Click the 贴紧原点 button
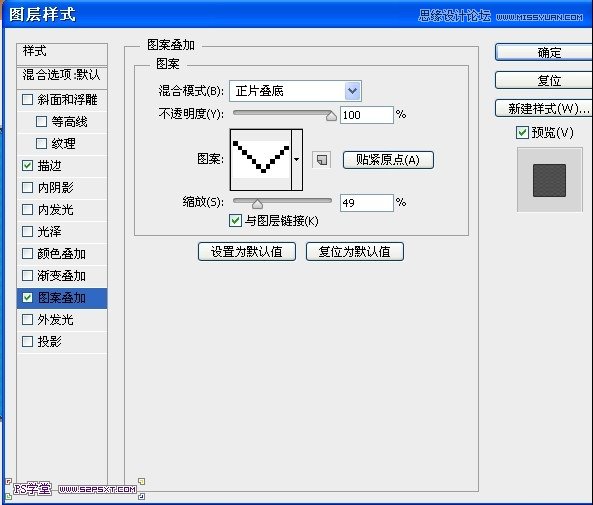The width and height of the screenshot is (593, 505). [388, 160]
